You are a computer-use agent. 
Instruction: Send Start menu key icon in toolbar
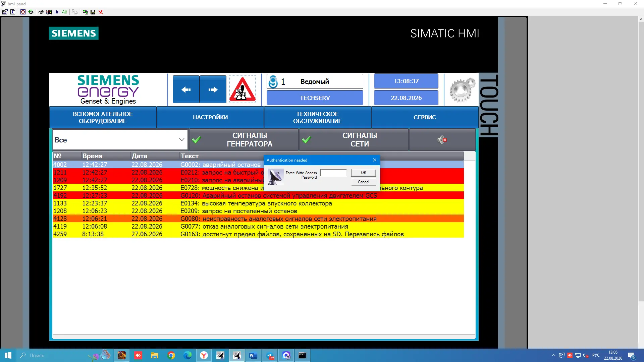point(49,12)
